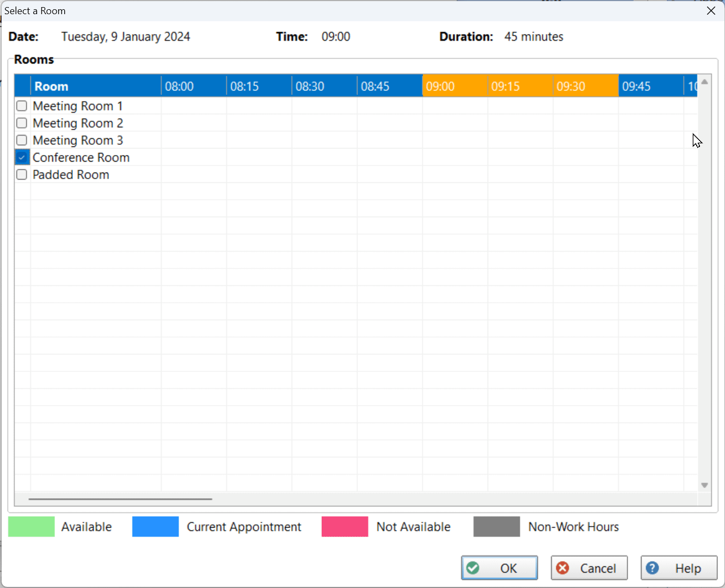Click the green Available legend swatch

(x=32, y=526)
